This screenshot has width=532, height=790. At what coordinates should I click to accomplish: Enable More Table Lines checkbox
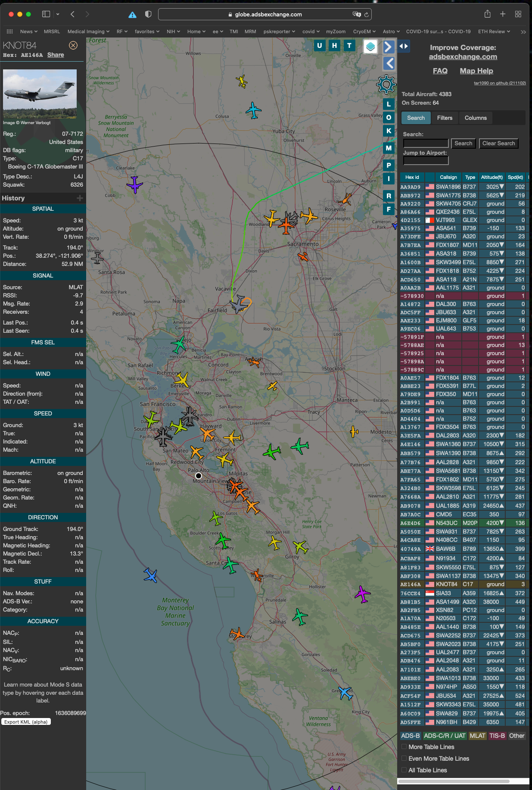pos(404,746)
